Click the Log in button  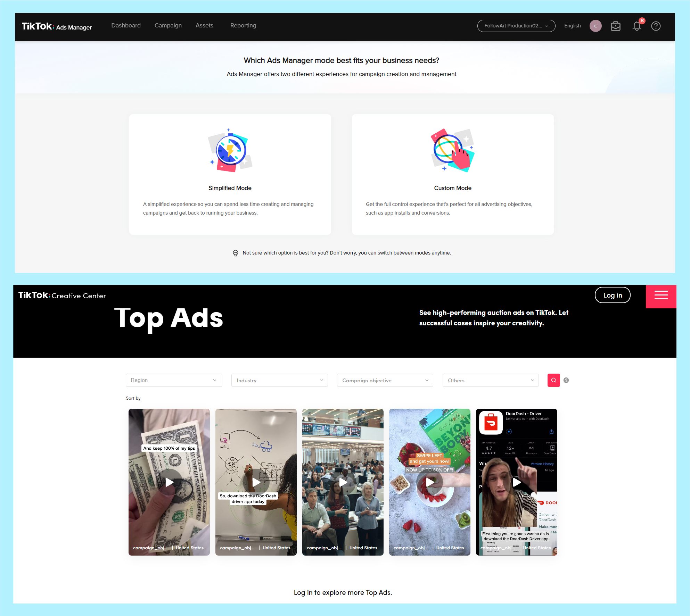pos(612,295)
